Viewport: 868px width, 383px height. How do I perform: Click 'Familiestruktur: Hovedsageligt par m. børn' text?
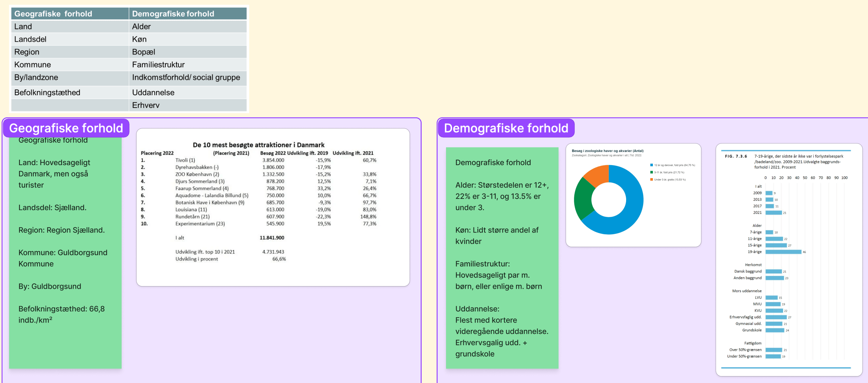[498, 275]
